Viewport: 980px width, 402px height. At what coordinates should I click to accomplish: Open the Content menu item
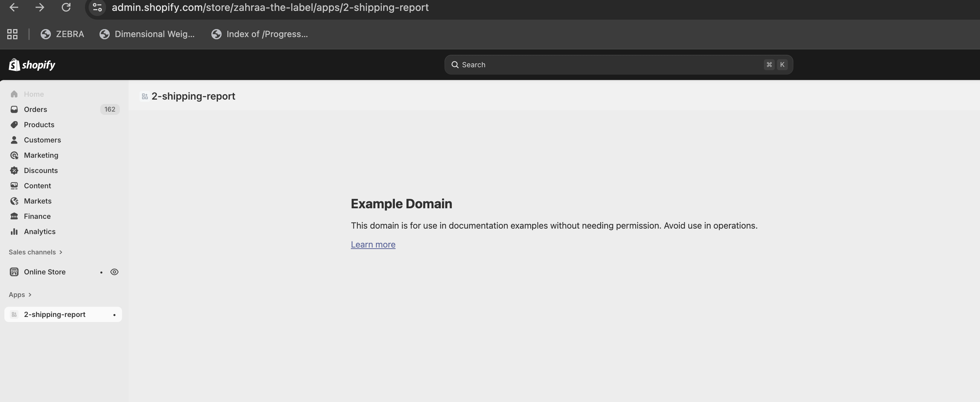click(37, 186)
